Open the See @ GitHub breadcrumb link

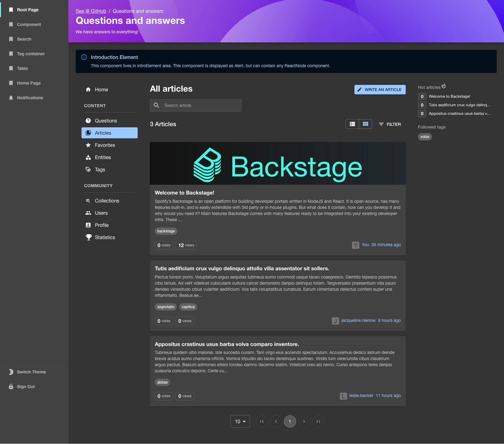91,11
